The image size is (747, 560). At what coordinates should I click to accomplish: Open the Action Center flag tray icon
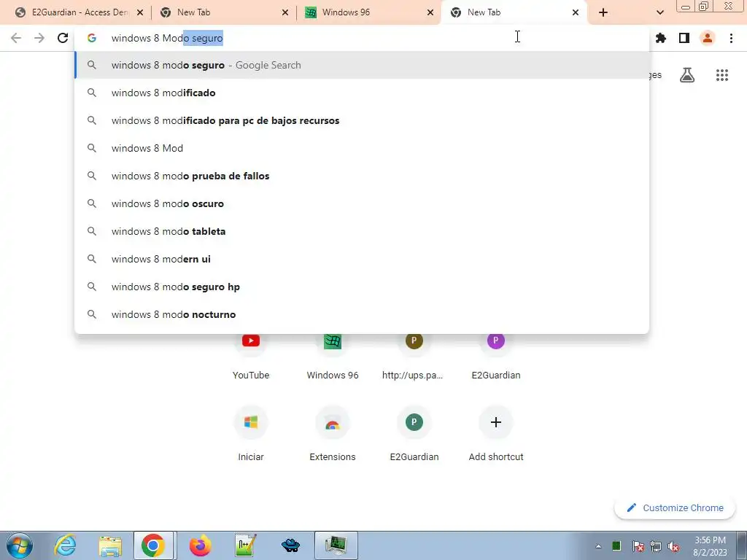click(638, 546)
